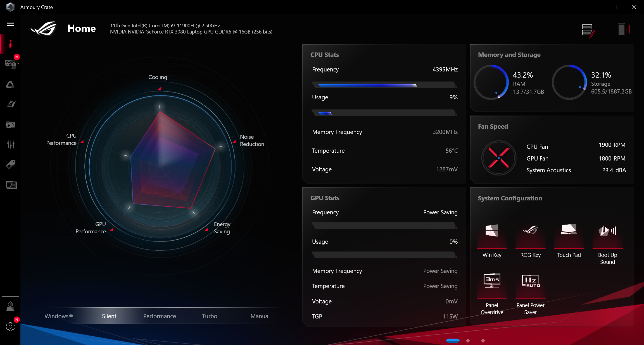Click the GPU Frequency progress bar

(x=384, y=225)
